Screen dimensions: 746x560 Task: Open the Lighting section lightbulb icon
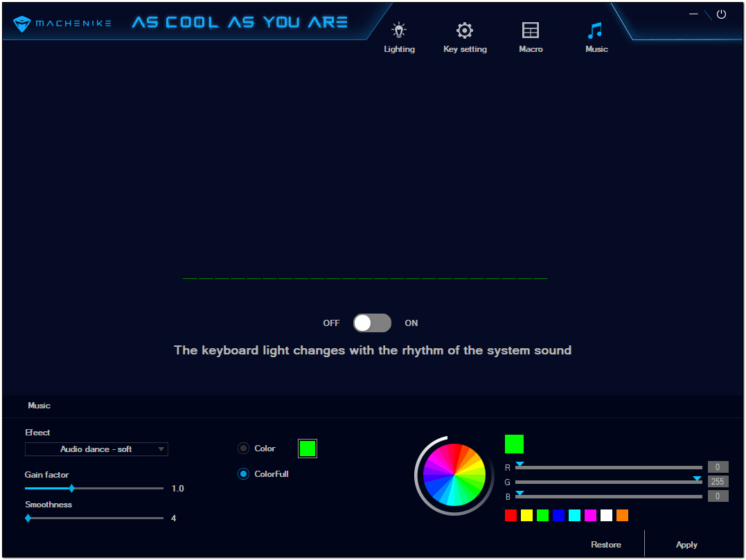point(399,30)
